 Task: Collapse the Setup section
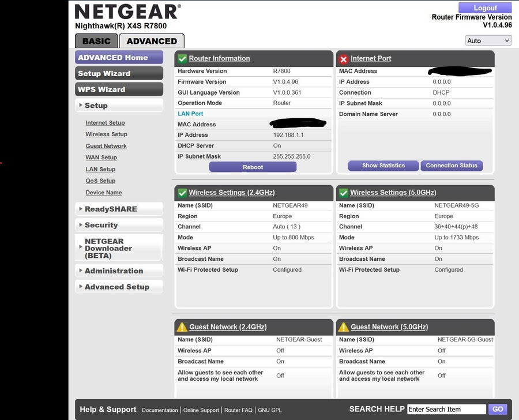pos(119,106)
